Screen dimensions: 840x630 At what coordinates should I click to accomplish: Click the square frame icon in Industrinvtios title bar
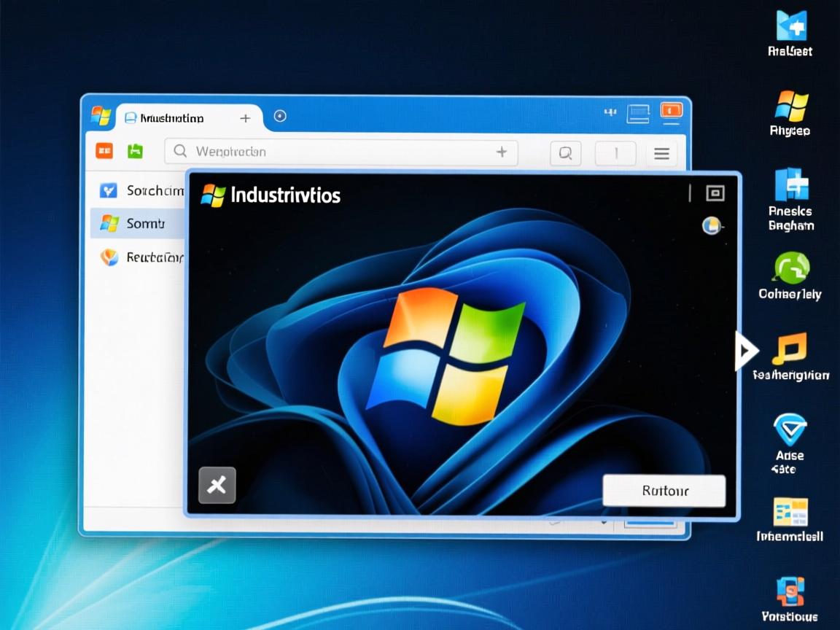pyautogui.click(x=715, y=193)
